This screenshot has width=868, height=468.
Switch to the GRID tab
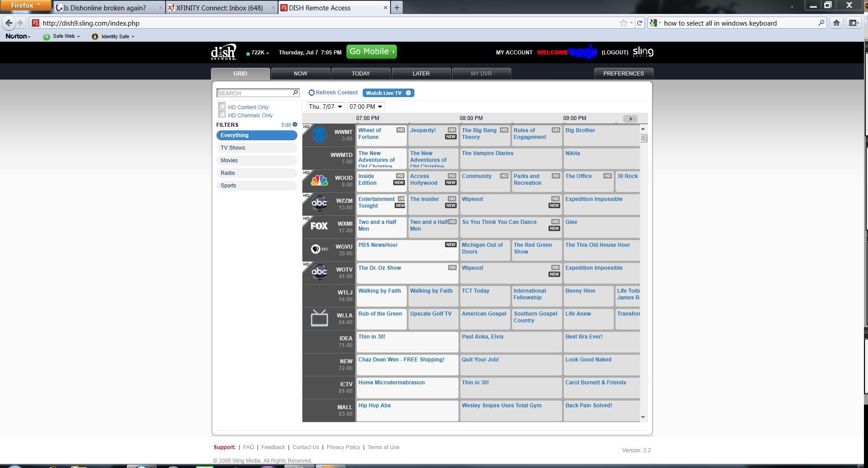pos(240,73)
